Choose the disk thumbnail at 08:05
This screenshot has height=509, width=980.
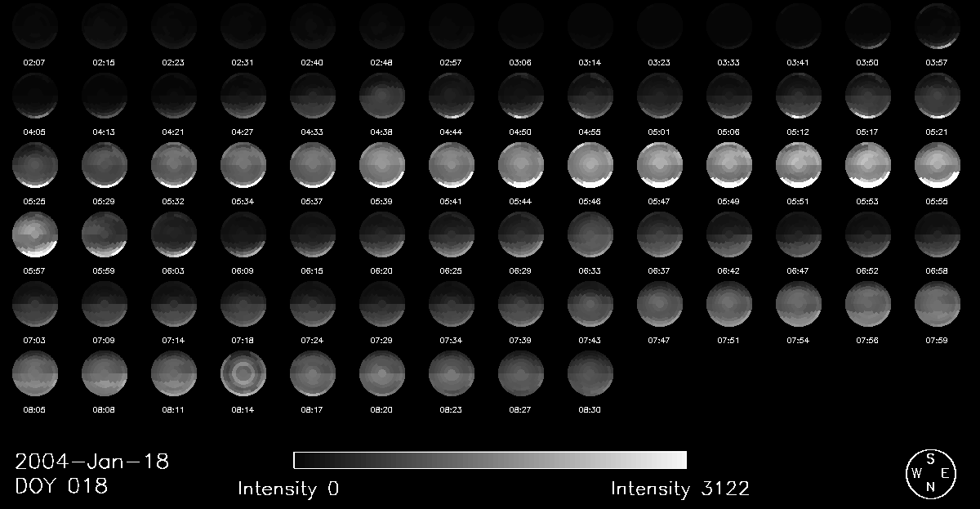[34, 374]
